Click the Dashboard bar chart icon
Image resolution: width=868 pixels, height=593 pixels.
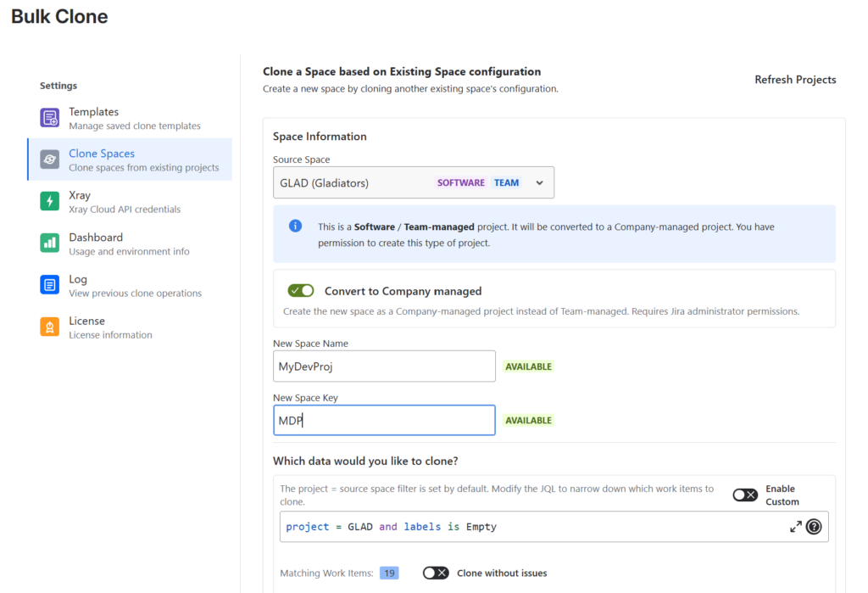(50, 243)
